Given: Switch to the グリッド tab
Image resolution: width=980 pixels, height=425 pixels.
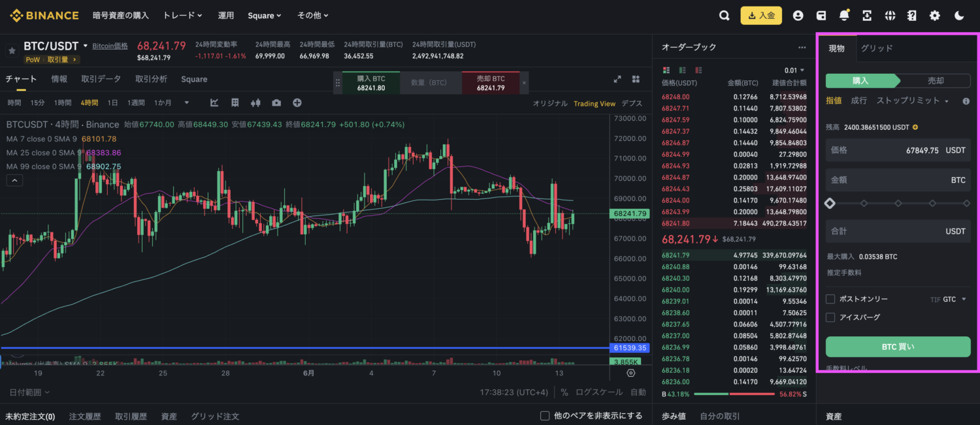Looking at the screenshot, I should tap(876, 48).
